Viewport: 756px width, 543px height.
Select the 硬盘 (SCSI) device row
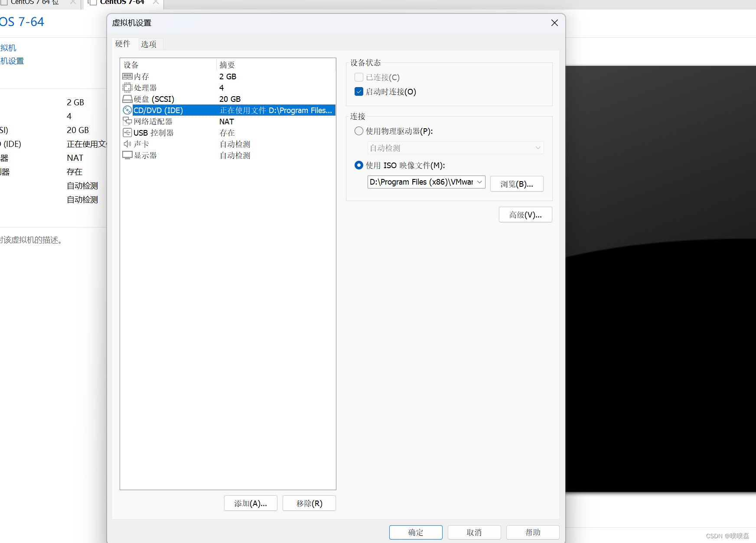(228, 99)
